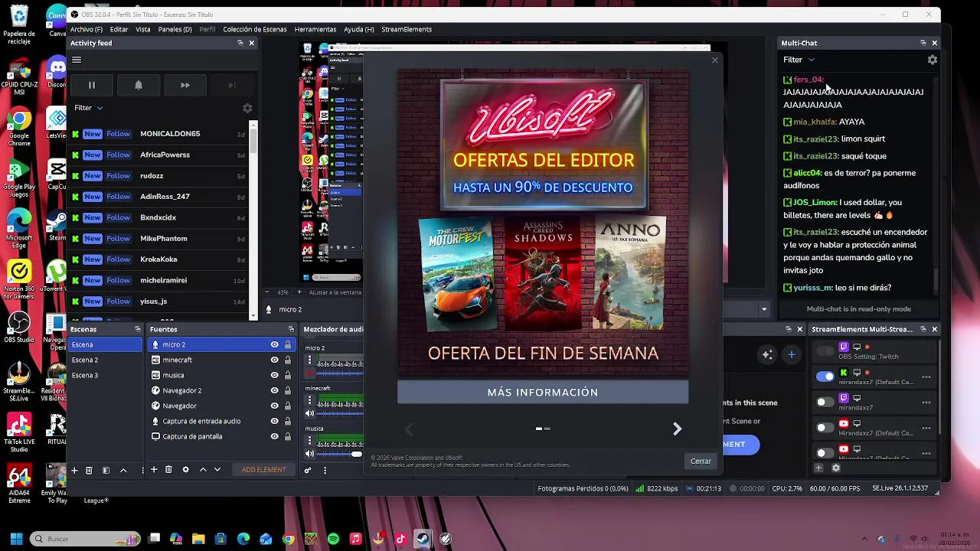Unmute micro 2 red speaker icon

click(x=309, y=373)
